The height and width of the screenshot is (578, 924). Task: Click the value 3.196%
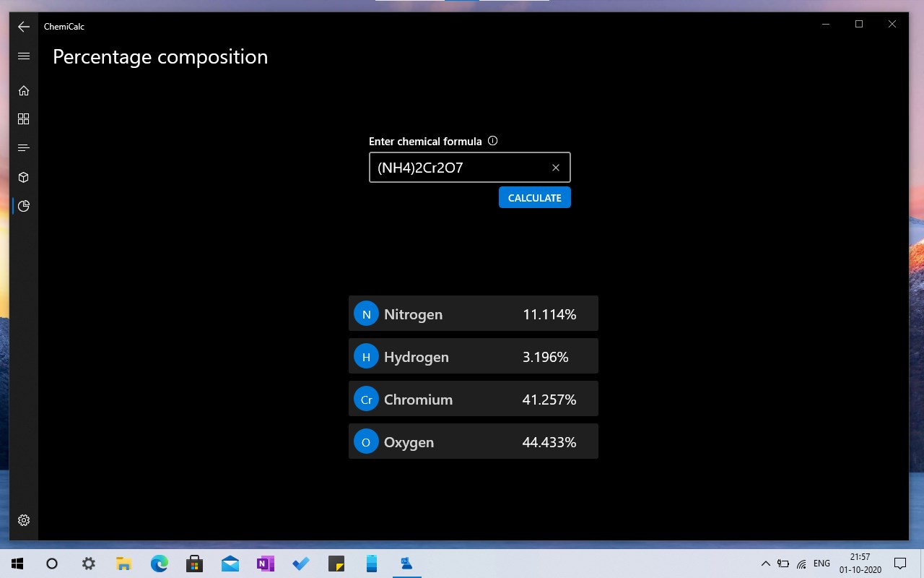pyautogui.click(x=546, y=357)
